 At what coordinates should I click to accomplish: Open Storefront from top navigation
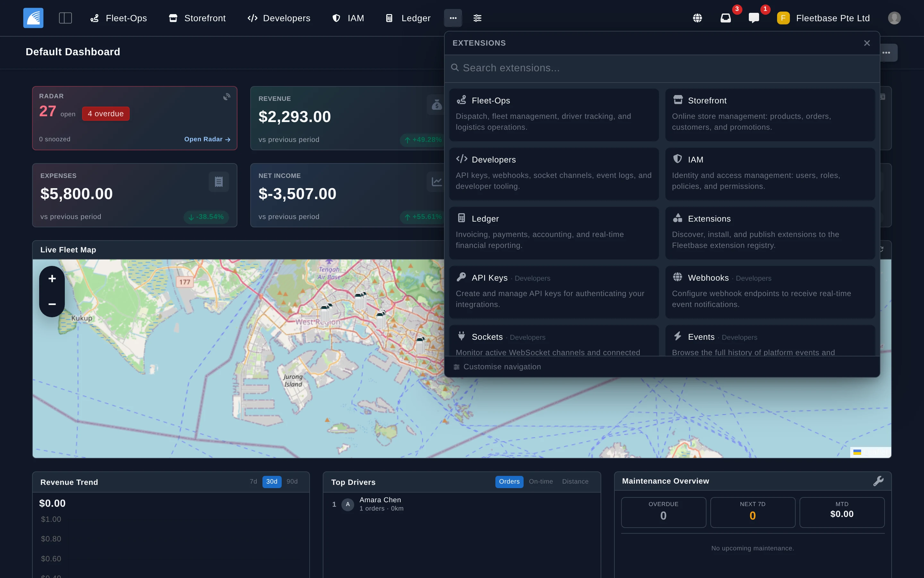pos(197,18)
